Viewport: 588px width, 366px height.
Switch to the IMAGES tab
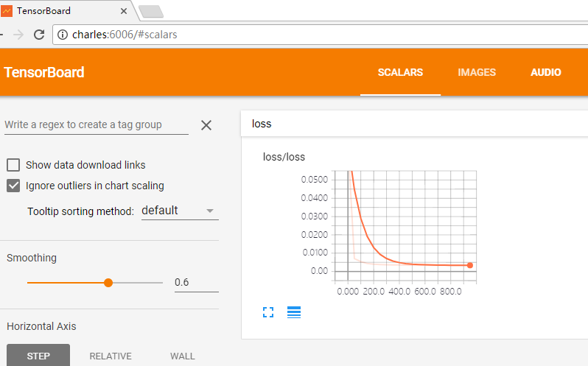click(x=477, y=72)
